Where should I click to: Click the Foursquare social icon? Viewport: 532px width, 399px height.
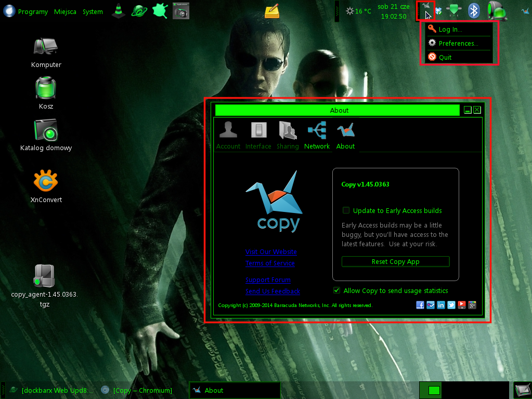[x=430, y=305]
